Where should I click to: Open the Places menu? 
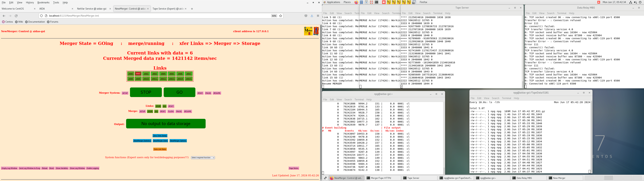pos(347,2)
